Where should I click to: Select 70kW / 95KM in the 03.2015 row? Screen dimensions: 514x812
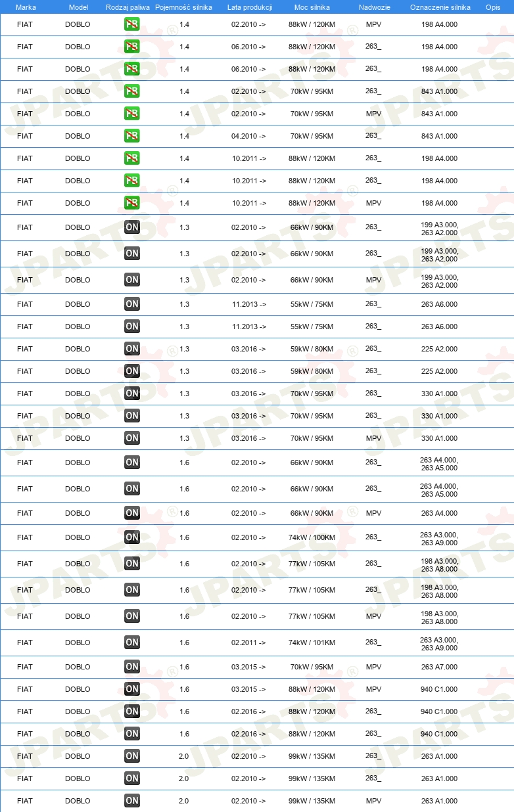(x=312, y=667)
